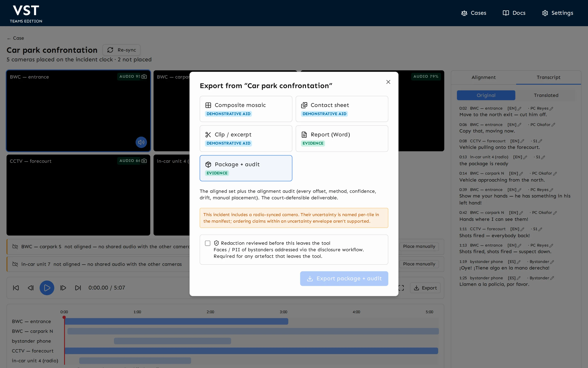Screen dimensions: 588x368
Task: Edit speaker S1 on the 1:11 line
Action: pos(540,229)
